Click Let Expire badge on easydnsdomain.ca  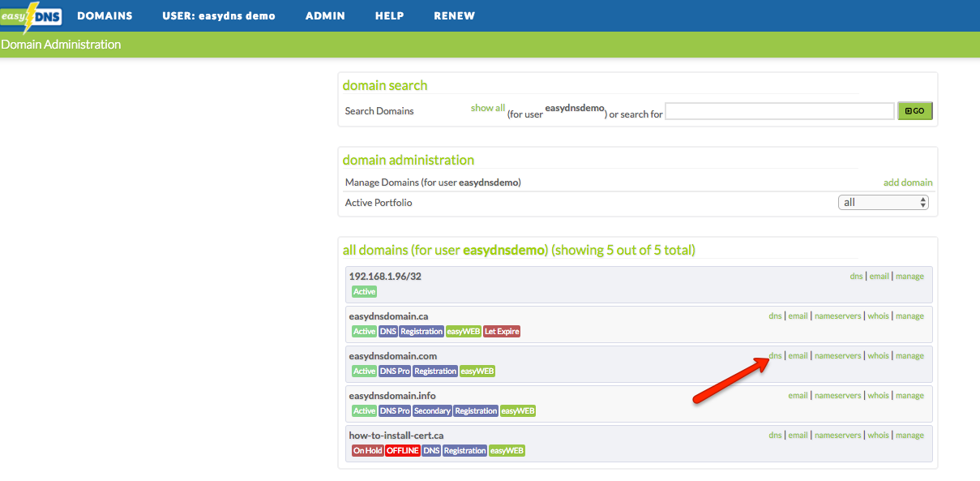point(502,331)
